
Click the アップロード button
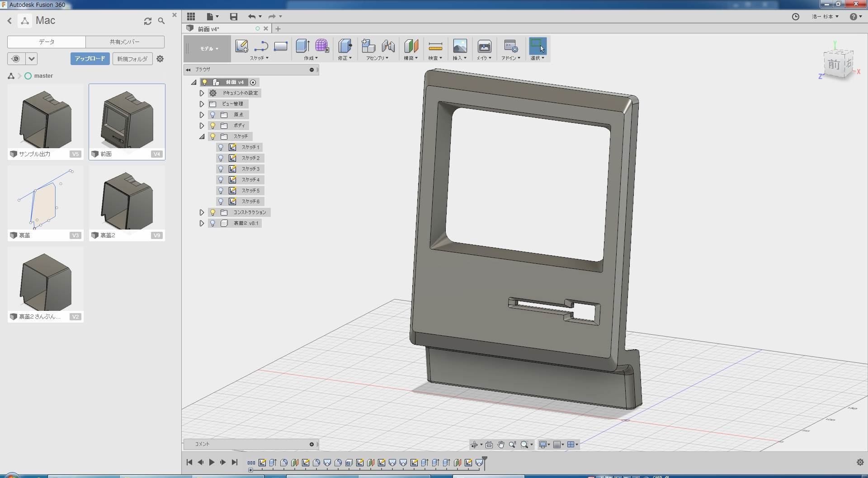pos(90,59)
